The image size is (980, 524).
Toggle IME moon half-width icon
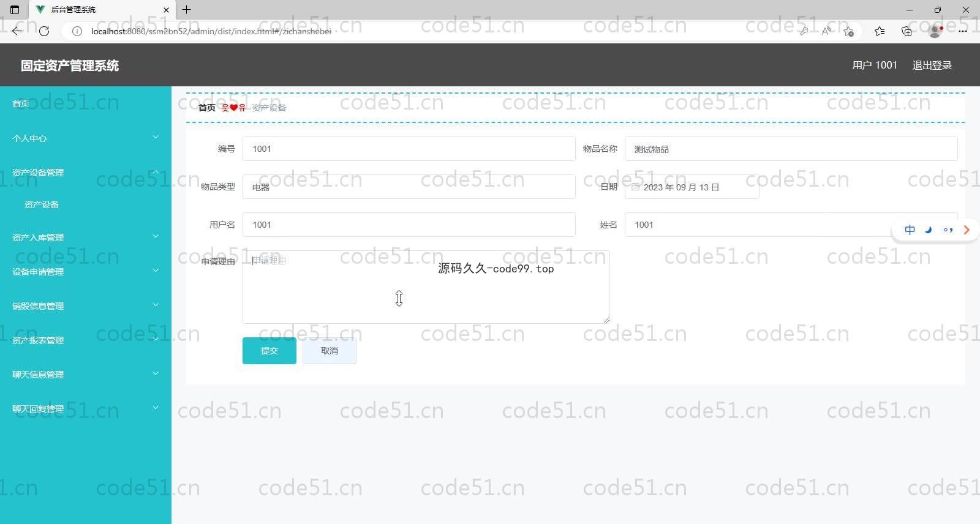pyautogui.click(x=929, y=230)
